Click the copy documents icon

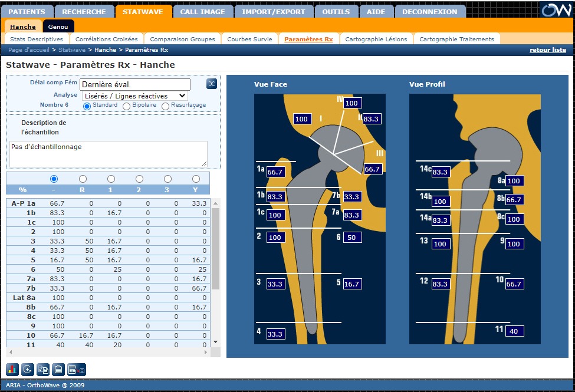point(43,369)
